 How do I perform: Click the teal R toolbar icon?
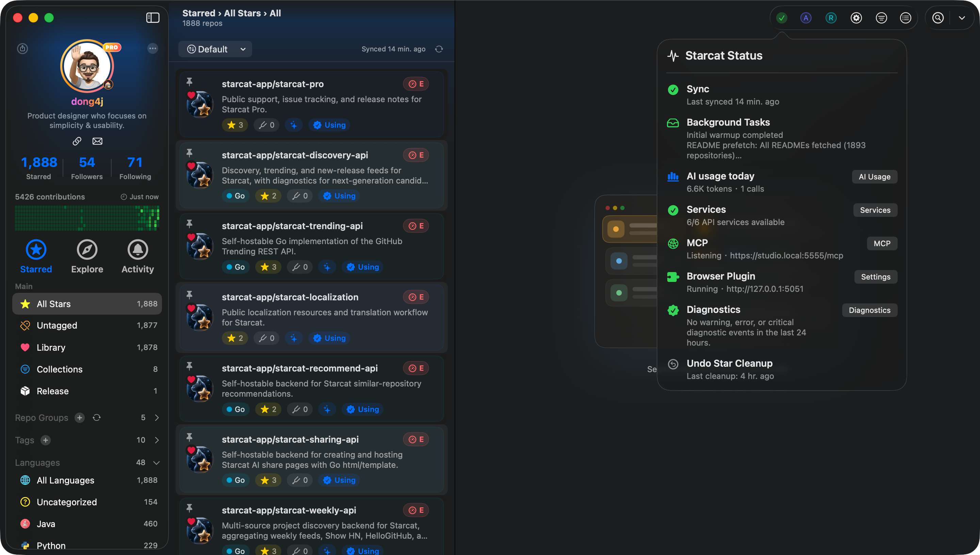(831, 18)
